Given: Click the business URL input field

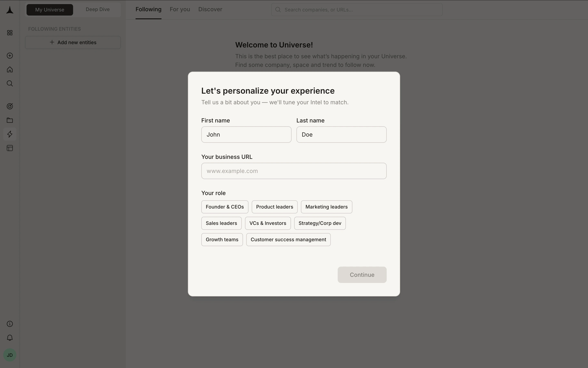Looking at the screenshot, I should [294, 171].
